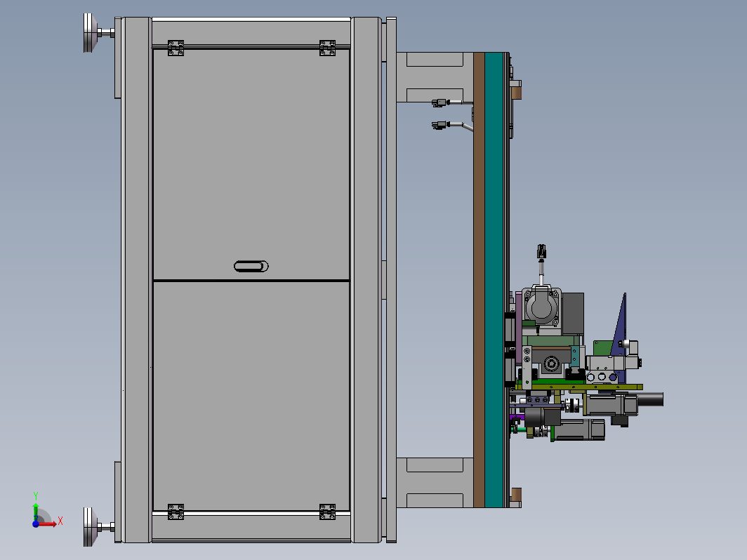
Task: Click the green Y axis arrow of the triad
Action: [36, 510]
